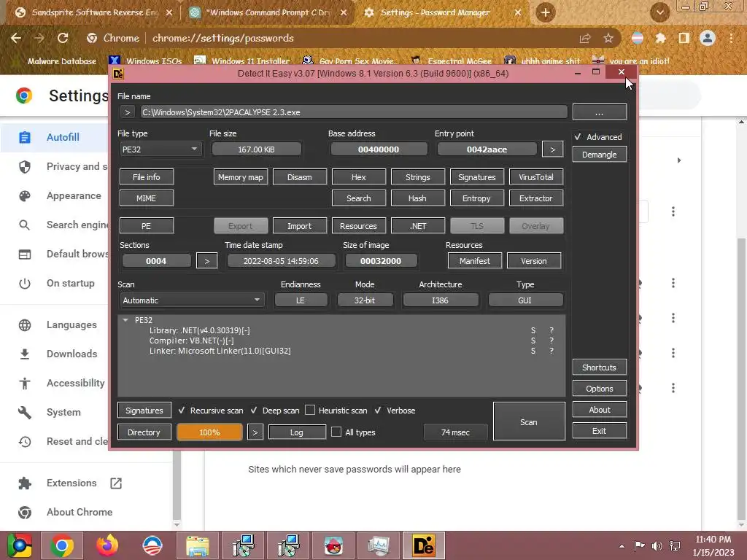Click the Appearance palette icon
The height and width of the screenshot is (560, 747).
tap(25, 195)
